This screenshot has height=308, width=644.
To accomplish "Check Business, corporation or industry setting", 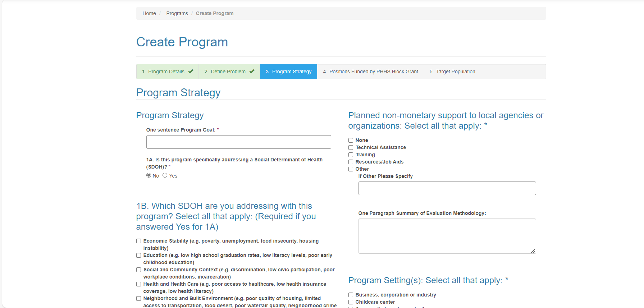I will tap(351, 295).
